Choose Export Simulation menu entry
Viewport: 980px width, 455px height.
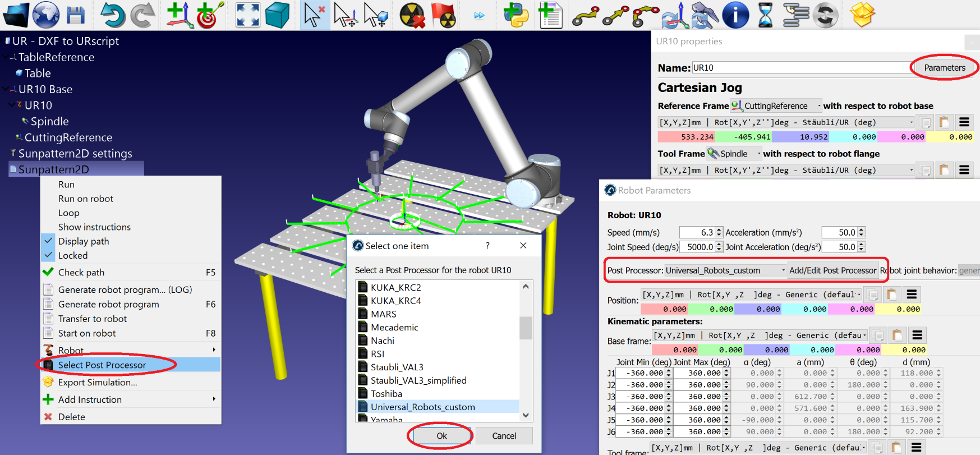pos(98,383)
